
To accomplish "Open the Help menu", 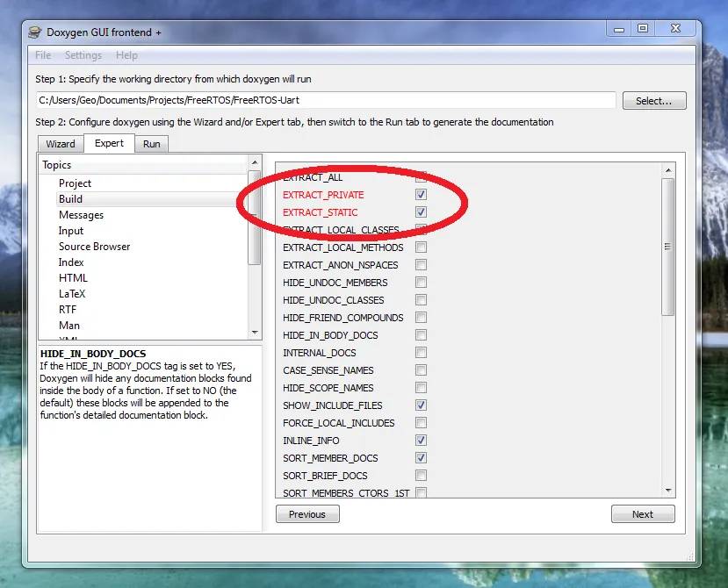I will pyautogui.click(x=126, y=55).
